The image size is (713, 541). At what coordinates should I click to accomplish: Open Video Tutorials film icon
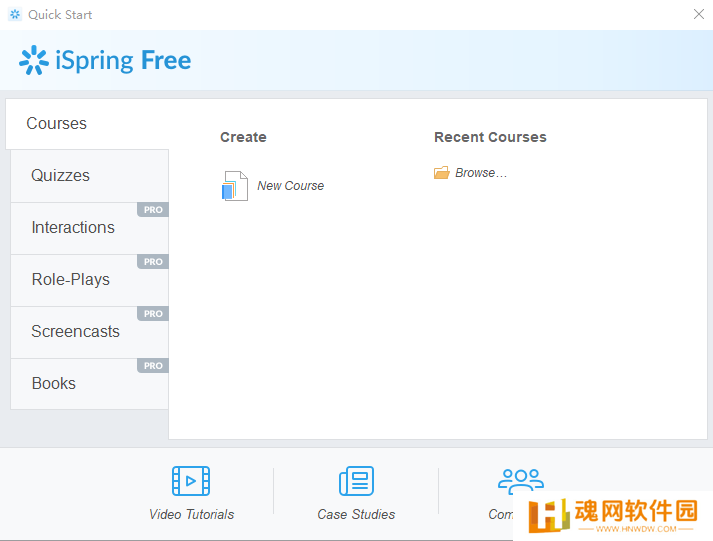191,481
